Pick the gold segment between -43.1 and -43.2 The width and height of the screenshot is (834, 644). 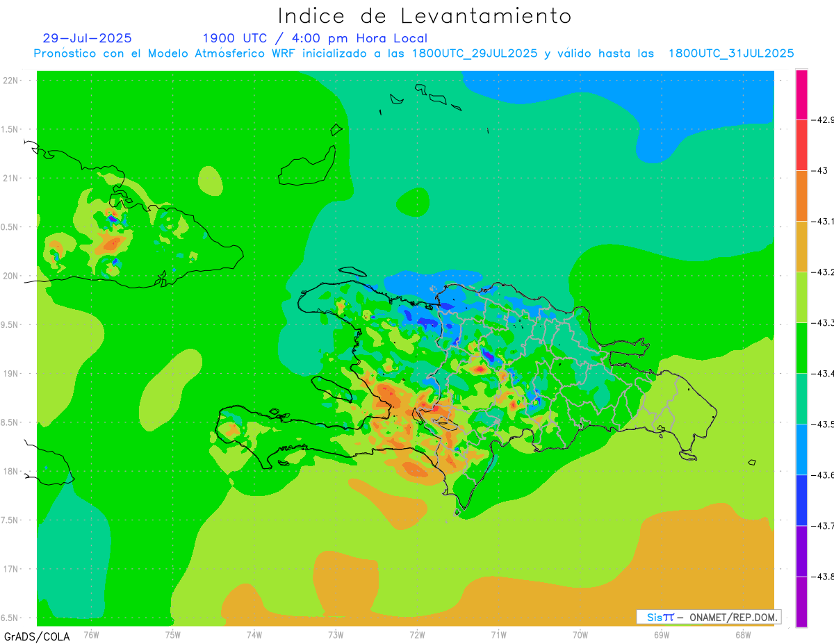801,247
